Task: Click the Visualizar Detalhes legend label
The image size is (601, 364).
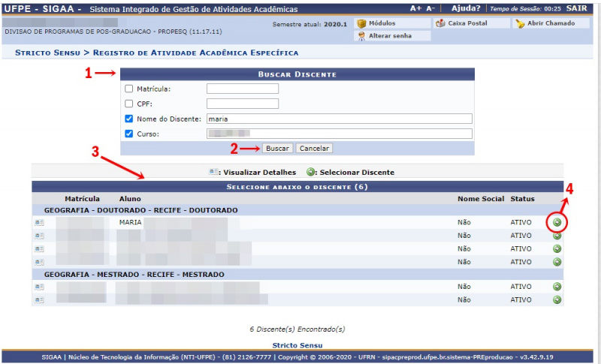Action: 259,173
